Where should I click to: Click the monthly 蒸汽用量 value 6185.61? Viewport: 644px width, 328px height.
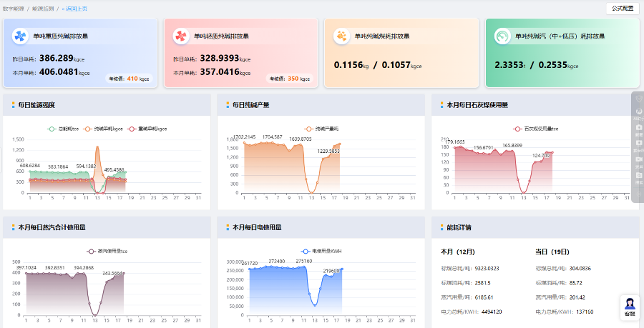point(484,297)
